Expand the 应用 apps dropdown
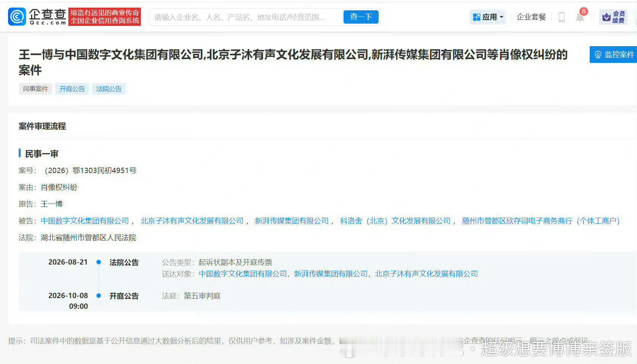Screen dimensions: 637x364 (488, 17)
